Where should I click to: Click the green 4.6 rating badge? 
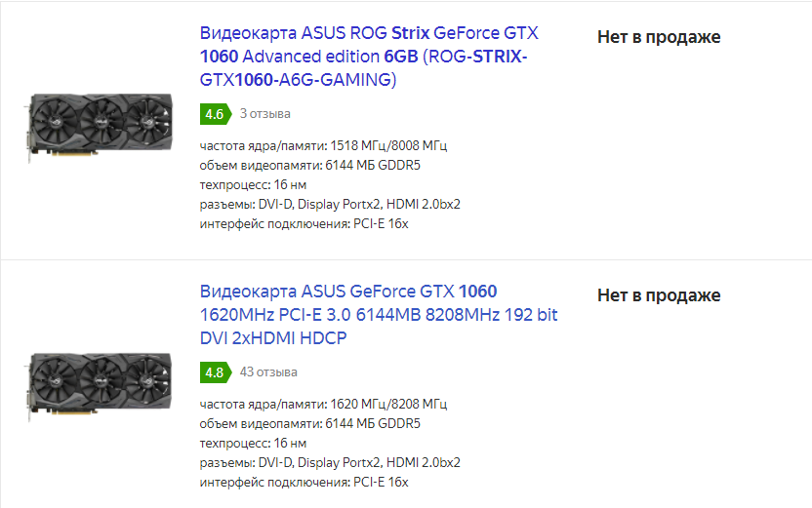click(216, 114)
